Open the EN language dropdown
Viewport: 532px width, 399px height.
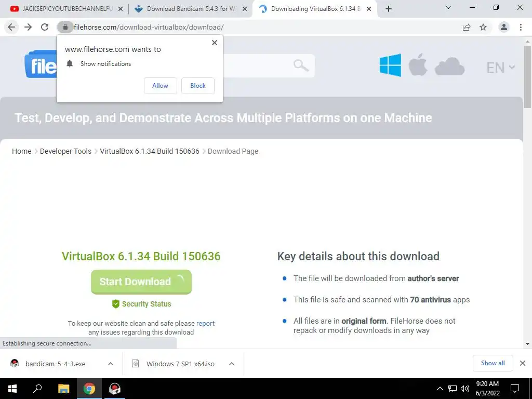click(x=500, y=68)
